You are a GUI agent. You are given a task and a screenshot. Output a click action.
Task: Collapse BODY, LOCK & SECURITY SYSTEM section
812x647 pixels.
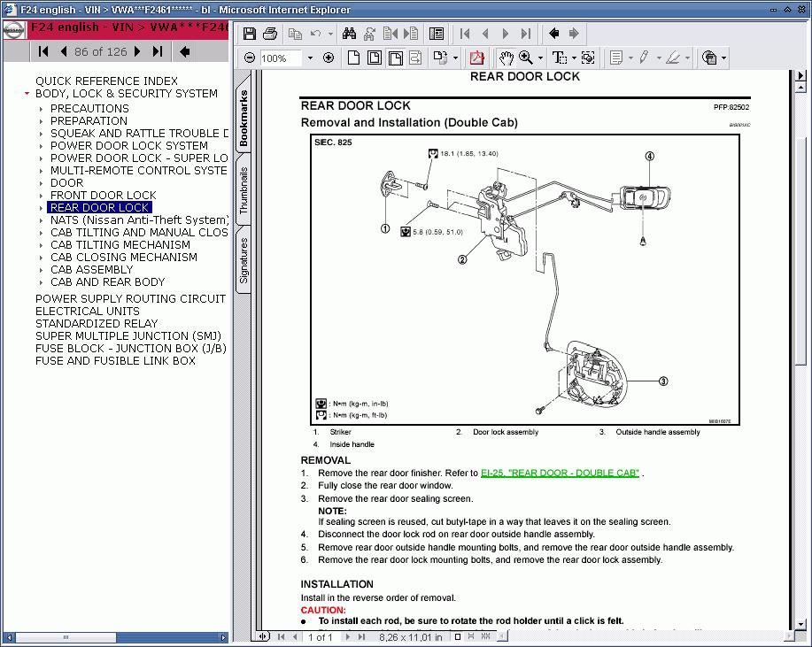point(27,94)
